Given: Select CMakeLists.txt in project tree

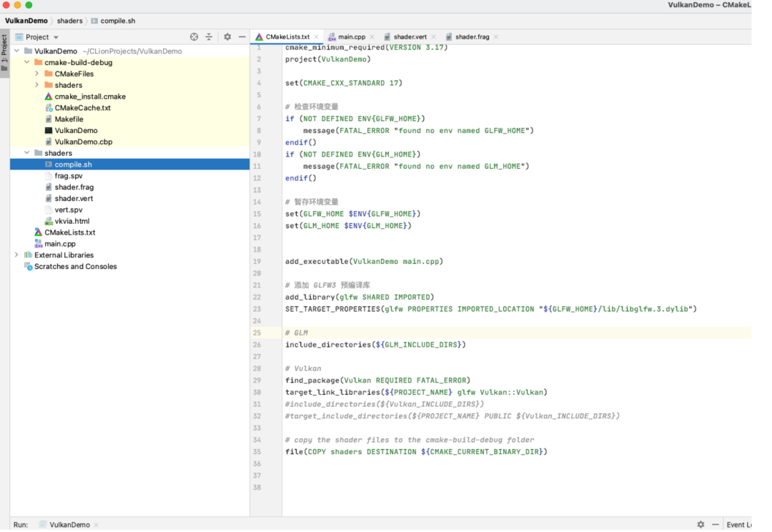Looking at the screenshot, I should pos(70,232).
